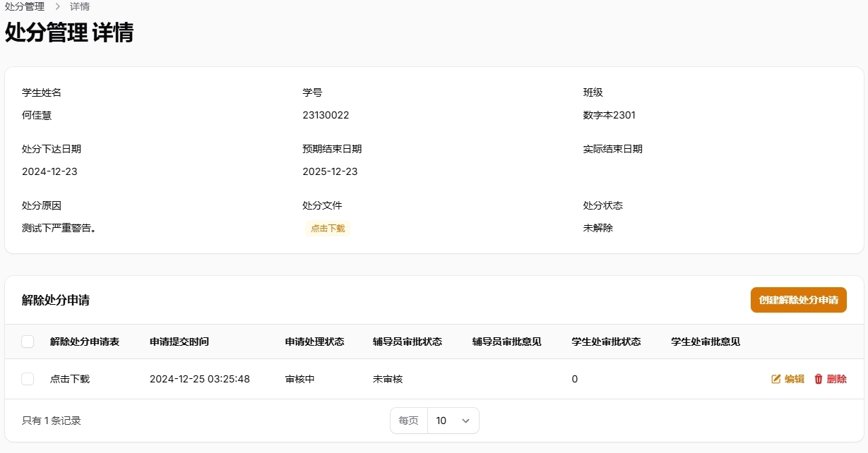Click the 创建解除处分申请 button
This screenshot has width=868, height=453.
(798, 300)
